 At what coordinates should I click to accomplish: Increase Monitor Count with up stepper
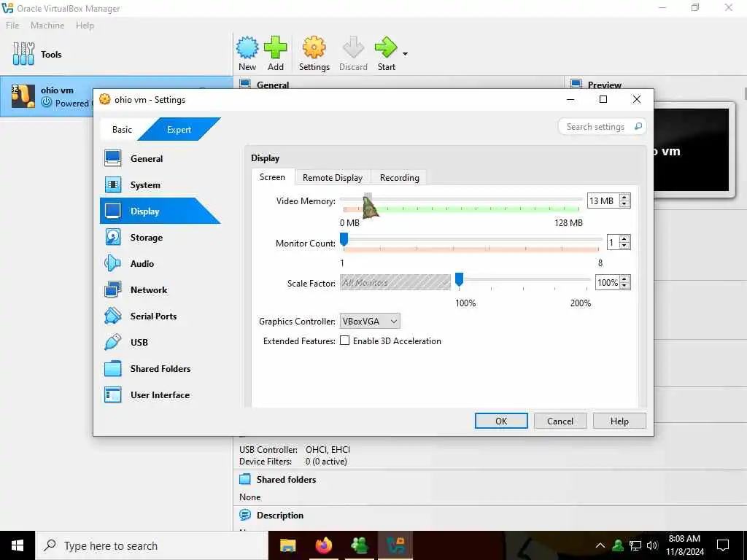(x=624, y=239)
